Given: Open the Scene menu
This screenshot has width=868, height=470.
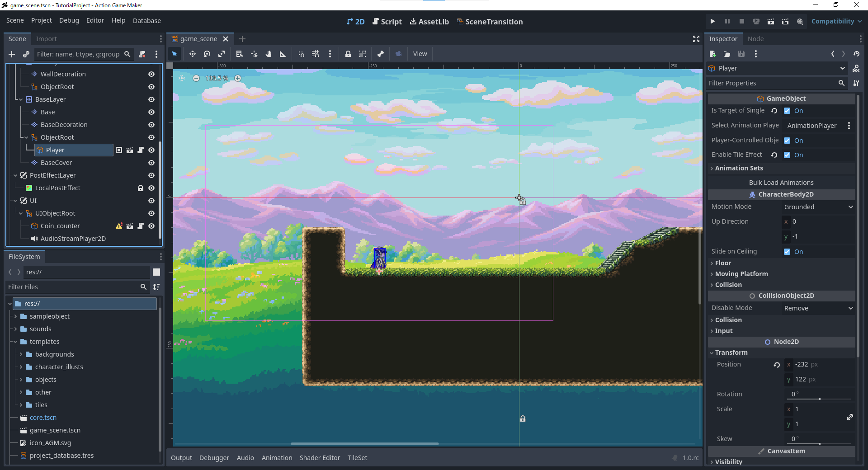Looking at the screenshot, I should tap(15, 21).
